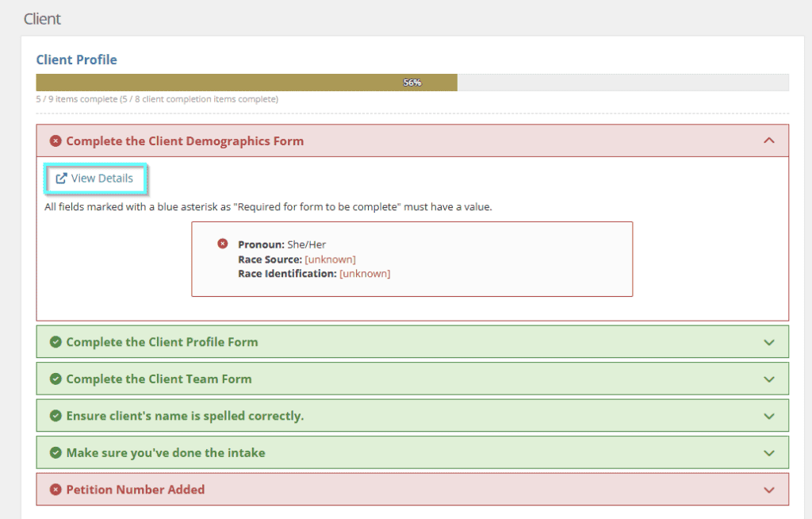Expand the Client Profile Form chevron
Viewport: 812px width, 519px height.
(769, 342)
